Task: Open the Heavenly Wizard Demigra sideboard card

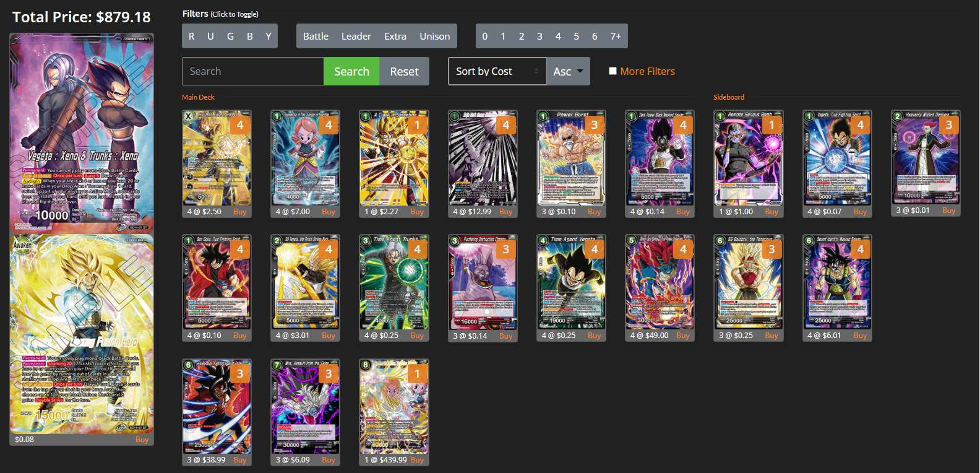Action: [x=926, y=157]
